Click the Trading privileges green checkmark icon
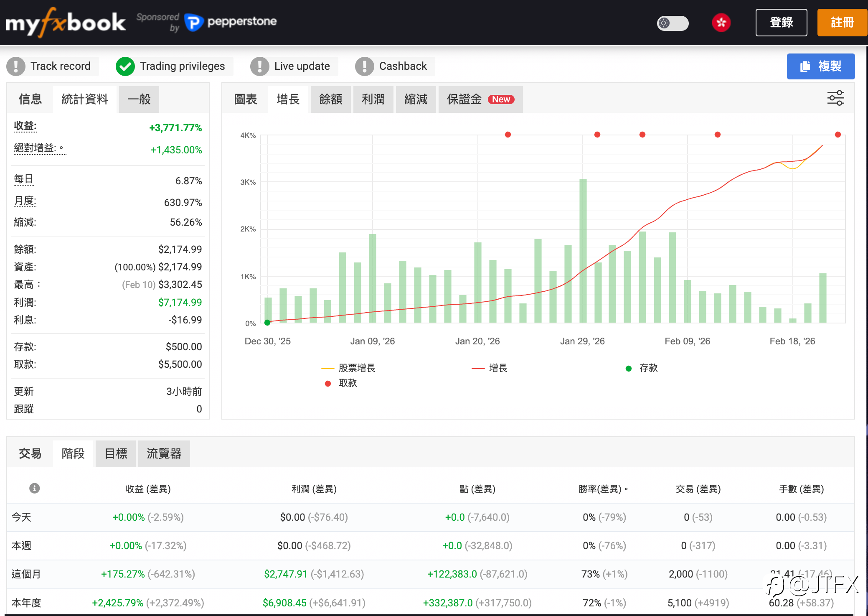Screen dimensions: 868x616 pos(125,66)
